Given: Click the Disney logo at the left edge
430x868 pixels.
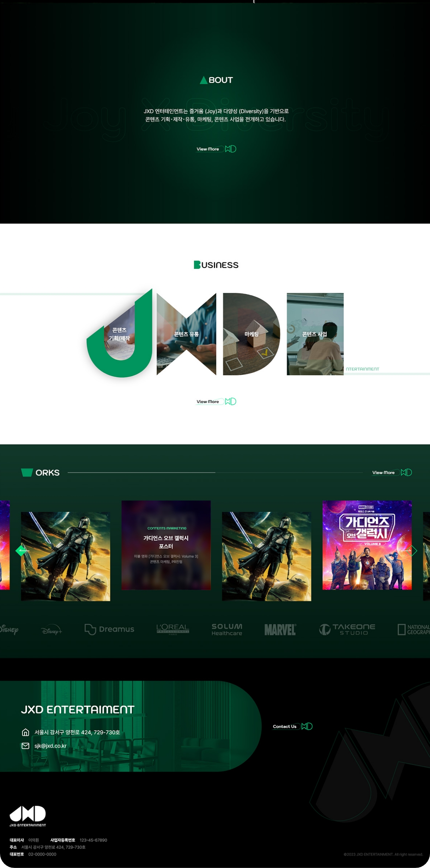Looking at the screenshot, I should click(9, 630).
